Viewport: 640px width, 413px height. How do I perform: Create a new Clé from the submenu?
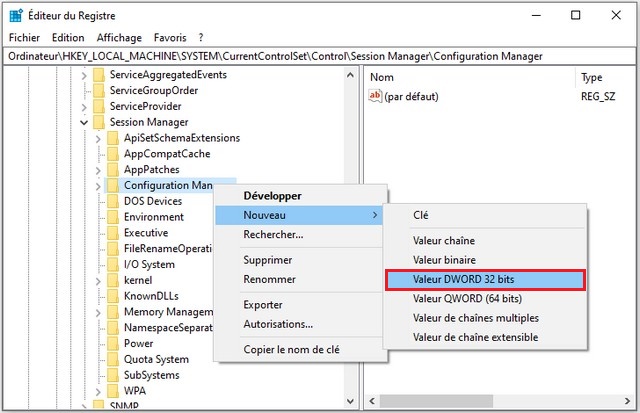point(485,215)
